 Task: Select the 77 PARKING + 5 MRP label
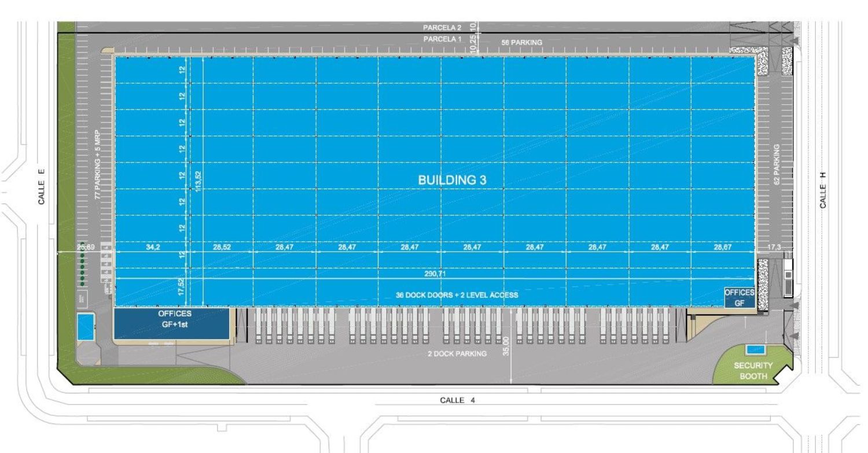coord(97,161)
